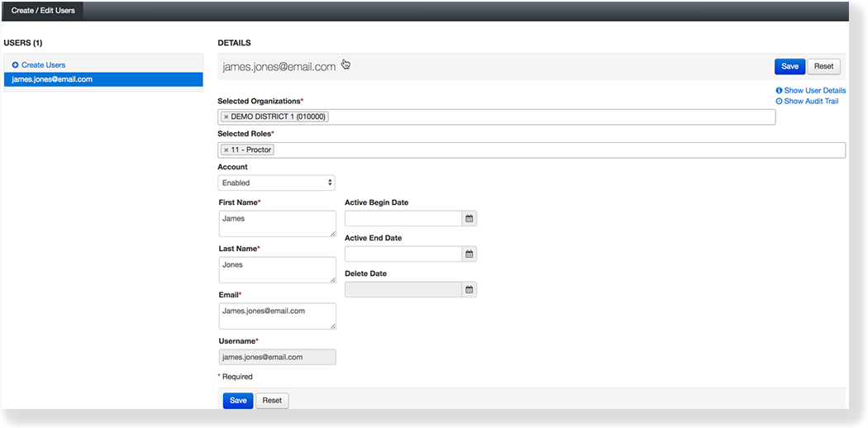Focus the Email text field
Screen dimensions: 868x428
276,316
